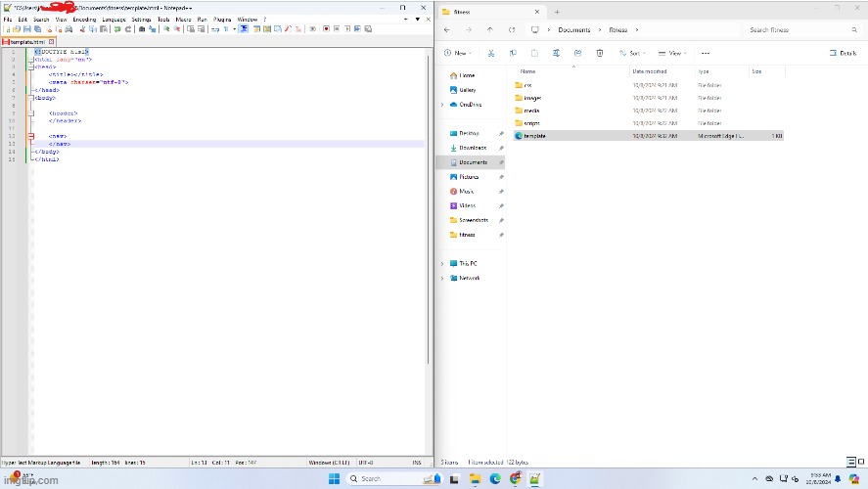The height and width of the screenshot is (489, 868).
Task: Select the css folder
Action: 648,85
